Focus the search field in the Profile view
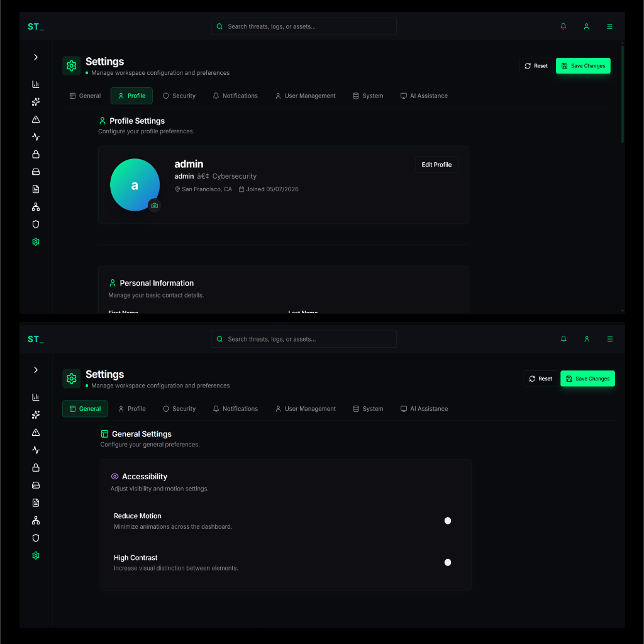This screenshot has width=644, height=644. pos(304,26)
